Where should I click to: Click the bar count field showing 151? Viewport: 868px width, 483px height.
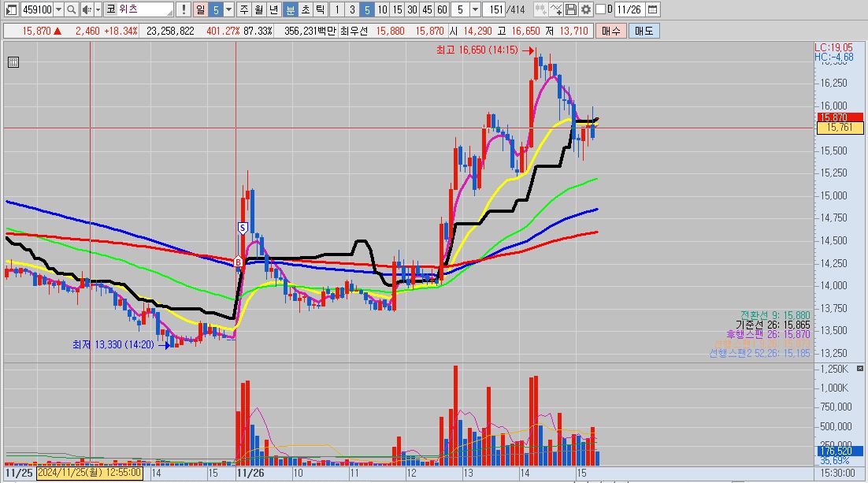tap(495, 9)
